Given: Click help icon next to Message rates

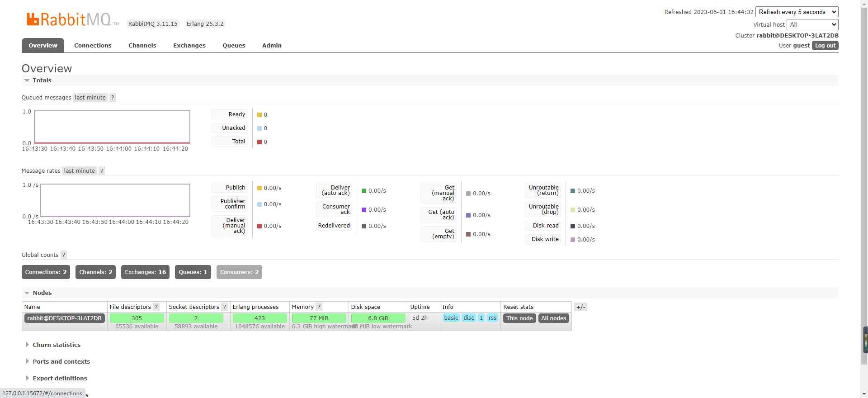Looking at the screenshot, I should click(x=102, y=171).
